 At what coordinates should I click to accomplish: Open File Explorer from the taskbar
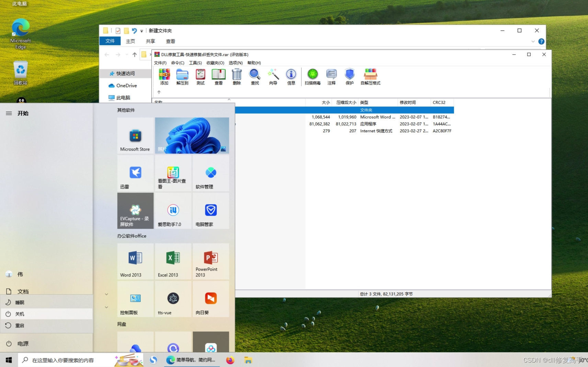[x=248, y=360]
